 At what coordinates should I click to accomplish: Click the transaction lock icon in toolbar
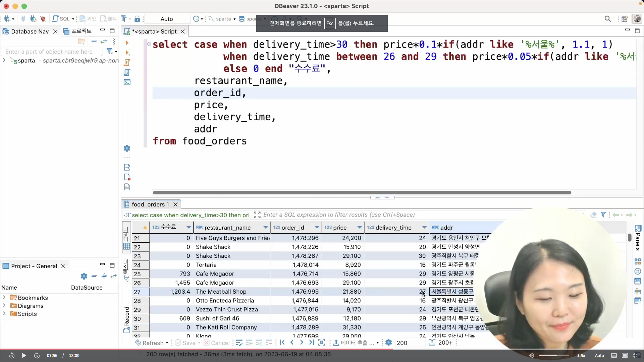(x=137, y=19)
